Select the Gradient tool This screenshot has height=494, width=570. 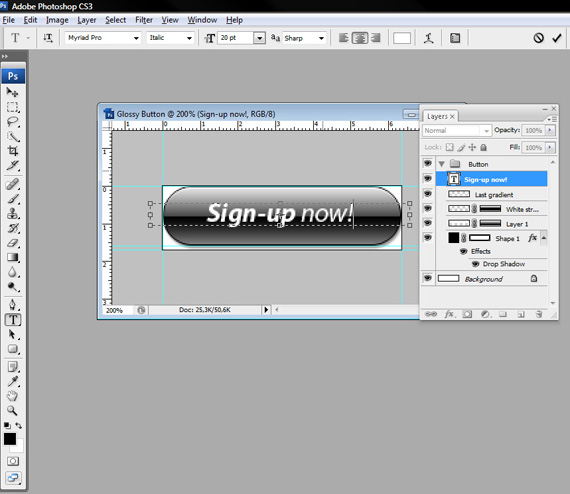[12, 257]
